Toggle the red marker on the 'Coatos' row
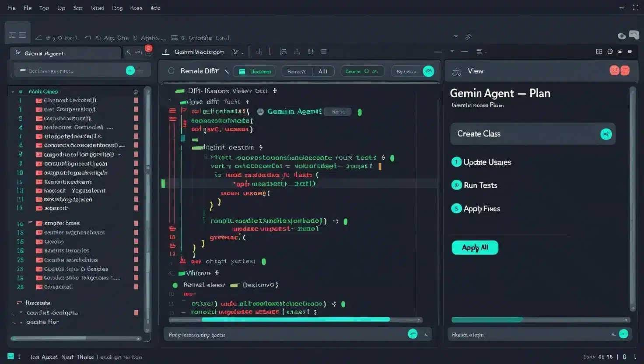Viewport: 644px width, 364px height. [x=136, y=269]
